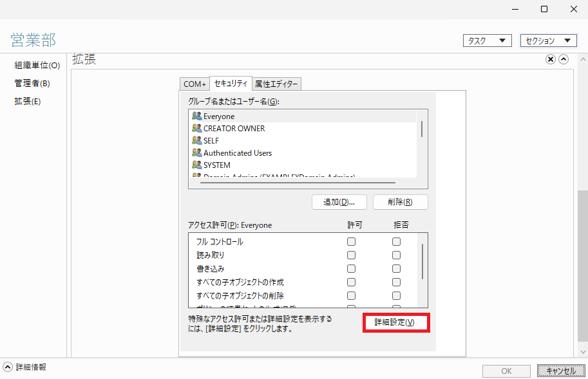Viewport: 588px width, 379px height.
Task: Click the SELF group icon
Action: tap(197, 140)
